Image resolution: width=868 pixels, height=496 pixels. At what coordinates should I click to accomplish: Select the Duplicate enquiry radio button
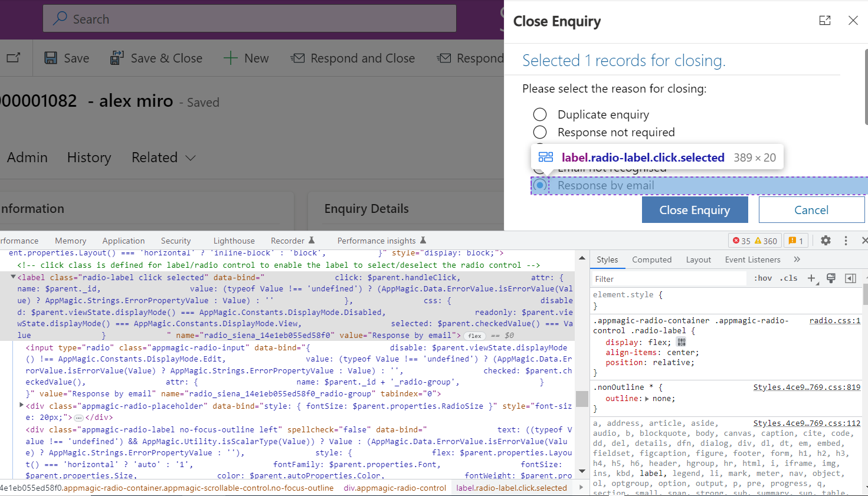tap(540, 114)
